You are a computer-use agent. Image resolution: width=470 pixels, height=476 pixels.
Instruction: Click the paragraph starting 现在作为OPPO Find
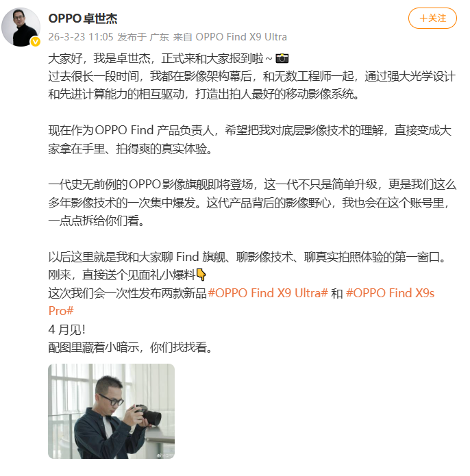point(250,140)
